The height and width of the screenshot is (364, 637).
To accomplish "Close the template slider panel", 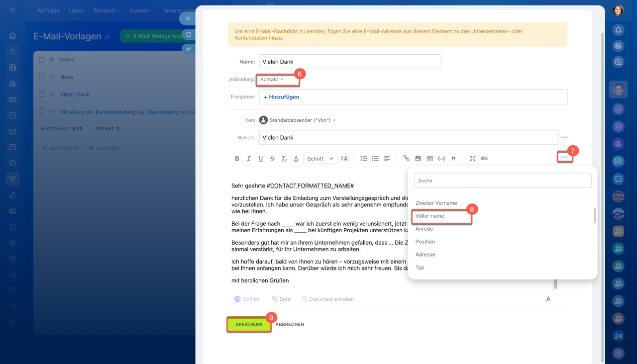I will pos(188,19).
